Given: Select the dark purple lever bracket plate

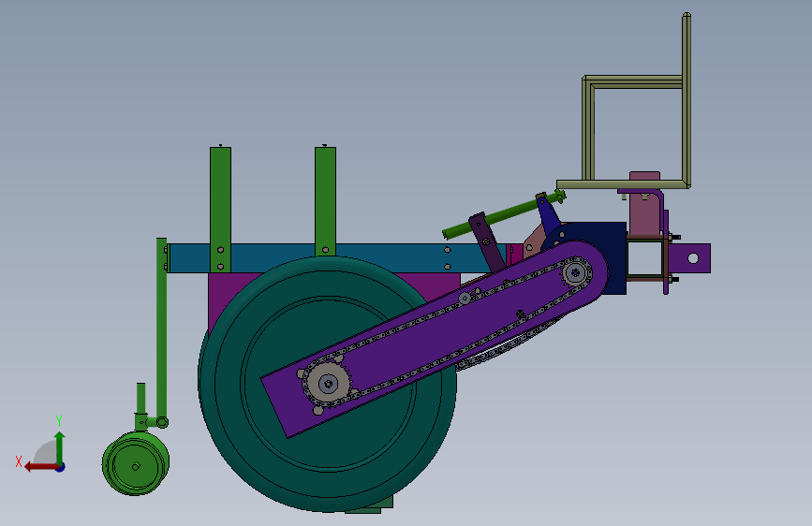Looking at the screenshot, I should [x=487, y=241].
